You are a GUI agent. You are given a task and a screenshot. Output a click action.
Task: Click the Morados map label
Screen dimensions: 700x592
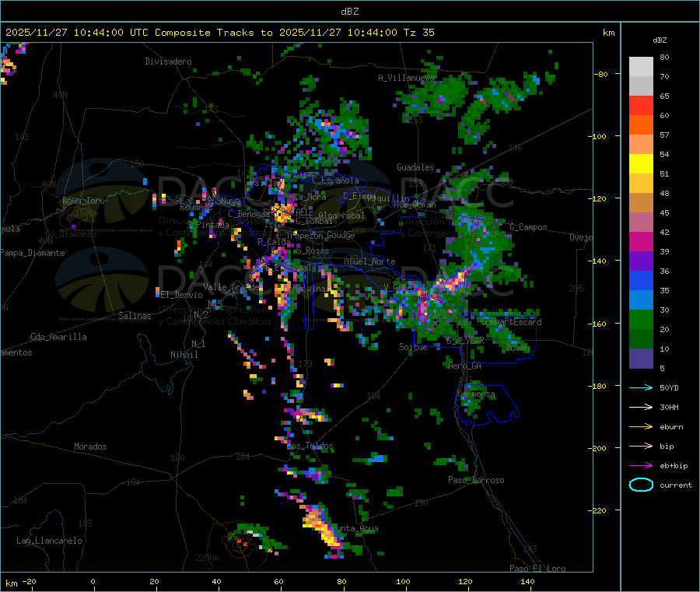(90, 447)
